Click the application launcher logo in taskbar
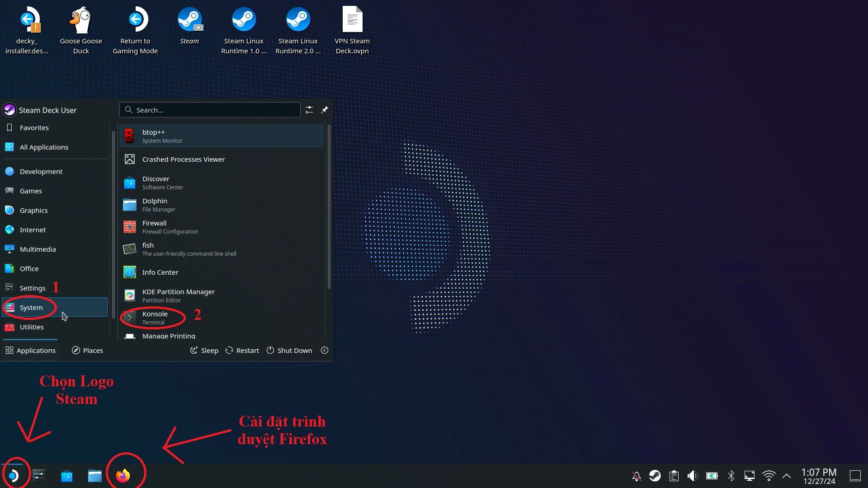 coord(13,475)
